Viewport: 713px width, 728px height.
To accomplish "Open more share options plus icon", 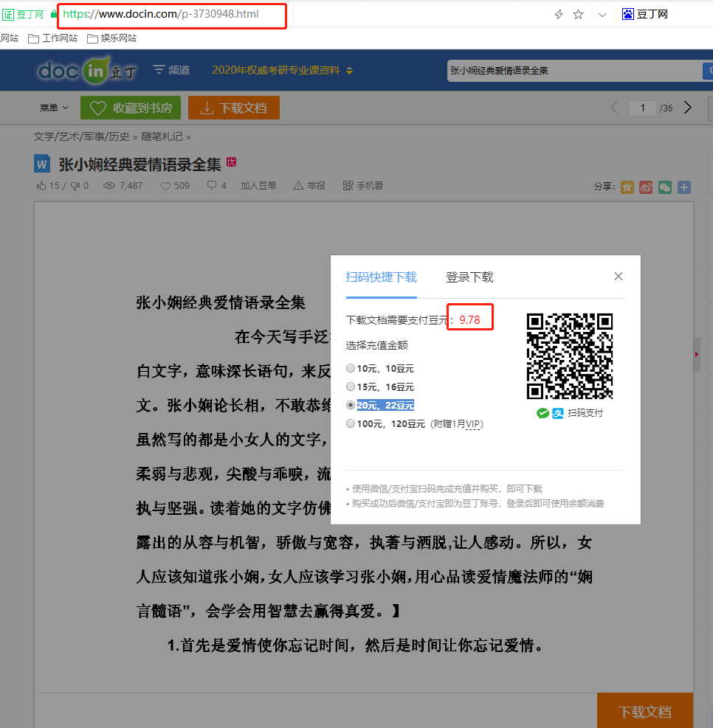I will (x=683, y=187).
